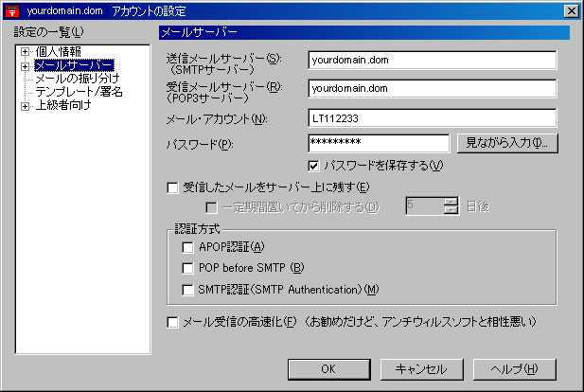Enable 受信したメールをサーバー上に残す
Image resolution: width=584 pixels, height=392 pixels.
pos(172,187)
